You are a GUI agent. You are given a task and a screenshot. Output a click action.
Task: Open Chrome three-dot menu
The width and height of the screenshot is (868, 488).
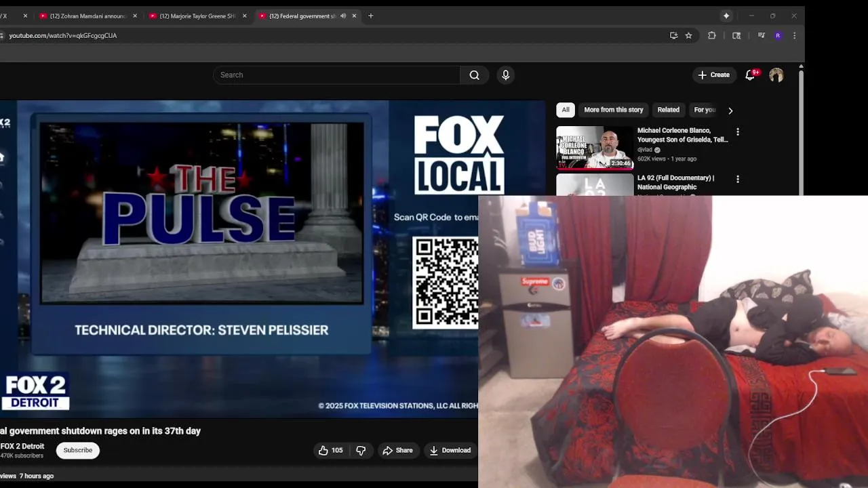(794, 36)
